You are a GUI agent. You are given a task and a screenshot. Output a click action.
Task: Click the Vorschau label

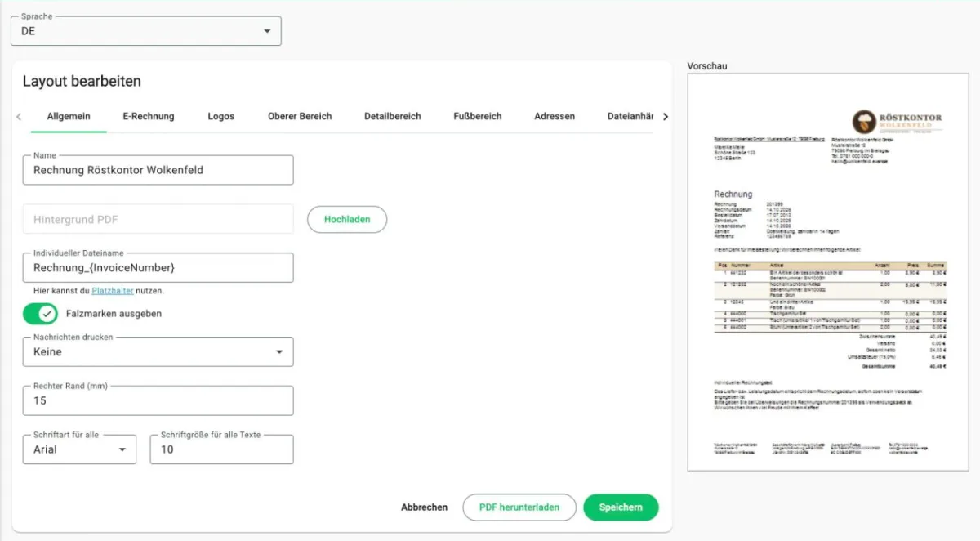pos(707,65)
